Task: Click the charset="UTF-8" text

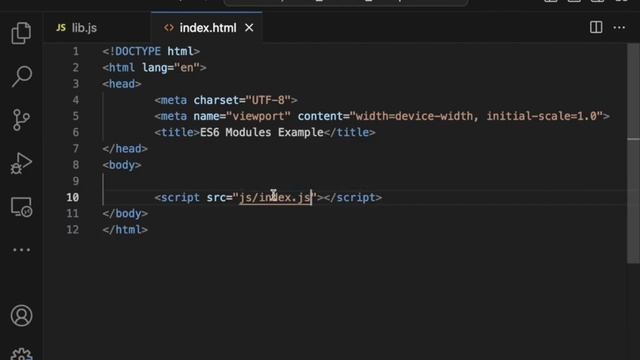Action: click(x=242, y=100)
